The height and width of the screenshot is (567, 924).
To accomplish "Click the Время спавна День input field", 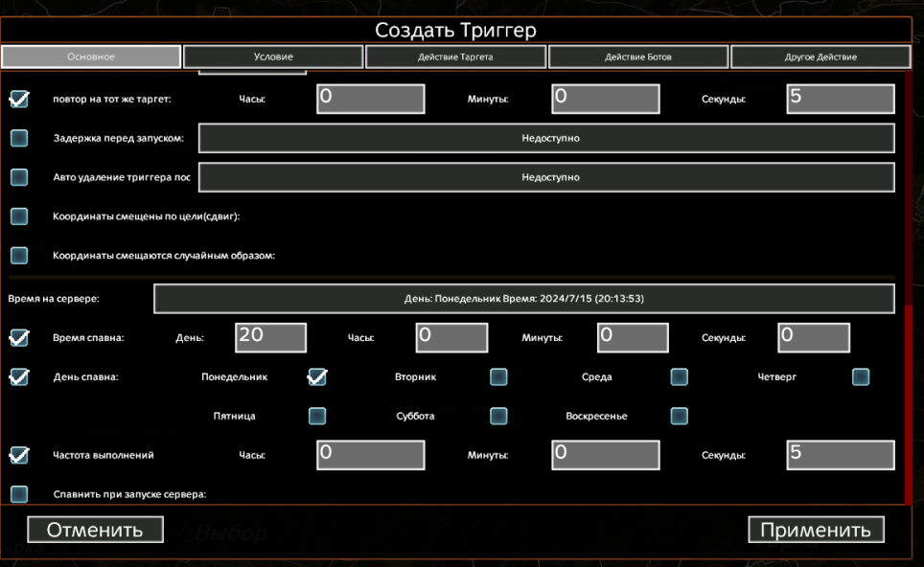I will [x=270, y=337].
